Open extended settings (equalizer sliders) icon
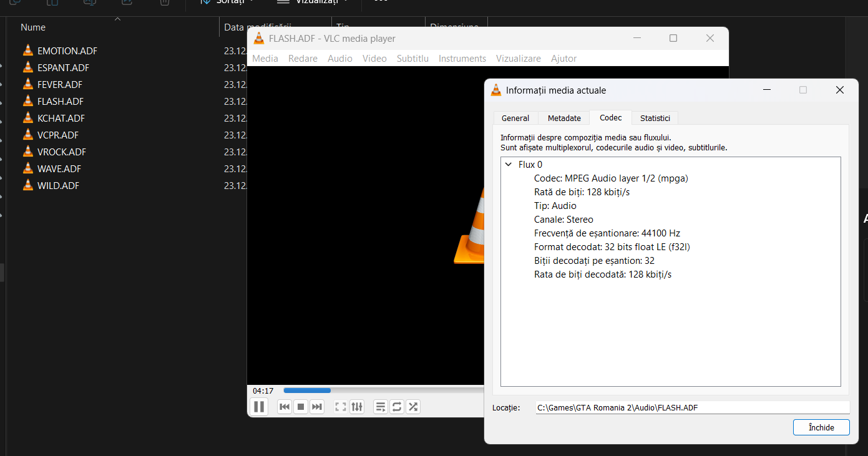The height and width of the screenshot is (456, 868). pos(357,407)
